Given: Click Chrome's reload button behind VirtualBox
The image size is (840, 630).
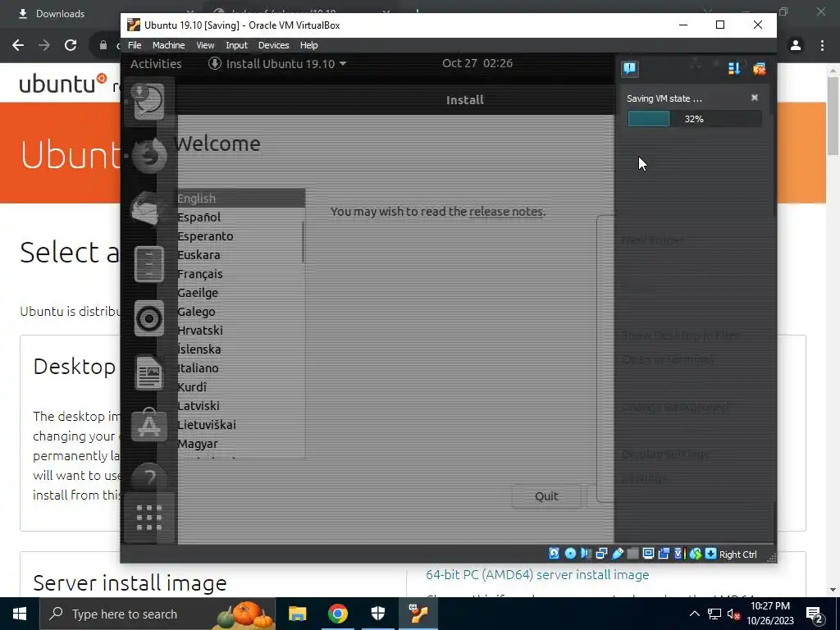Looking at the screenshot, I should (71, 45).
